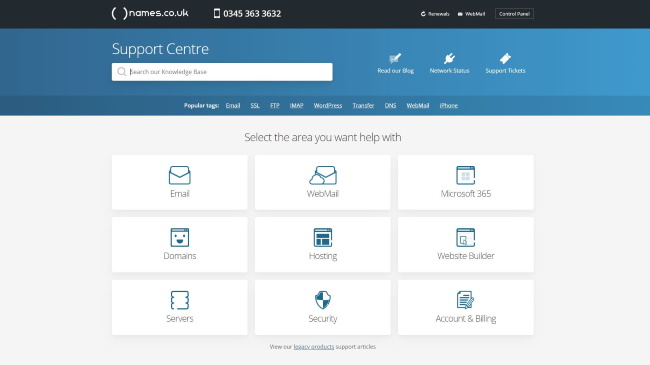650x365 pixels.
Task: Follow the legacy products link
Action: [314, 347]
